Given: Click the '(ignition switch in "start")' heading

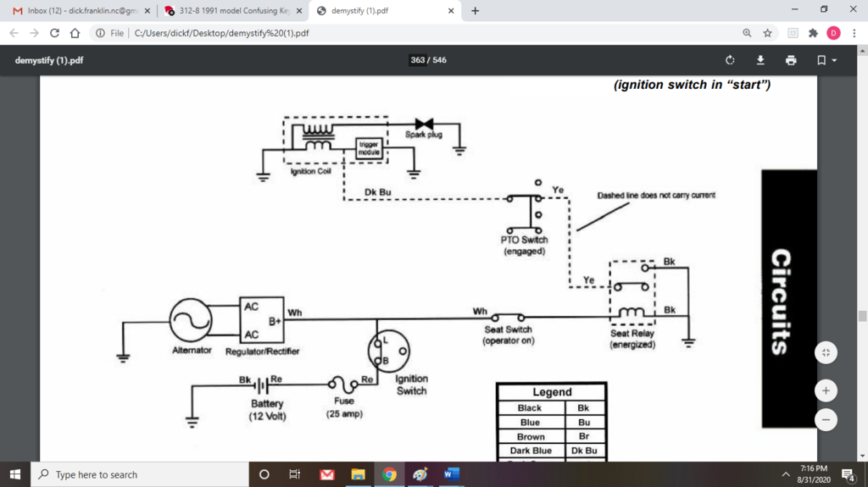Looking at the screenshot, I should pos(692,85).
